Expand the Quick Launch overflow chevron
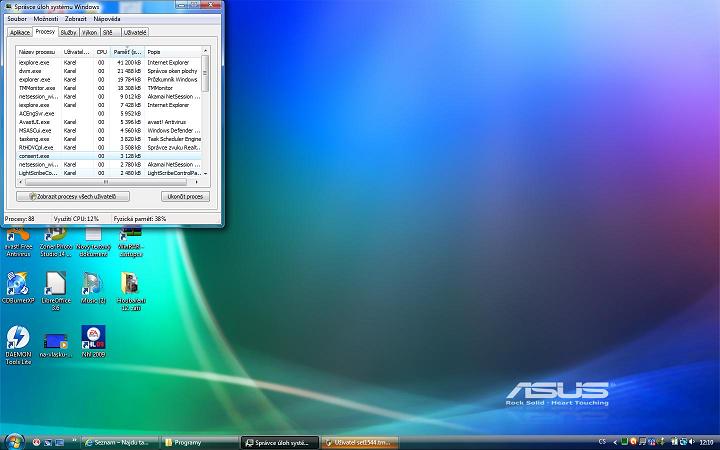720x450 pixels. [x=74, y=439]
